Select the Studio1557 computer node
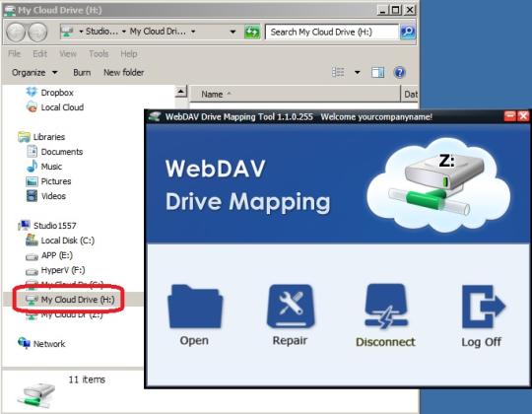This screenshot has height=414, width=532. point(54,226)
